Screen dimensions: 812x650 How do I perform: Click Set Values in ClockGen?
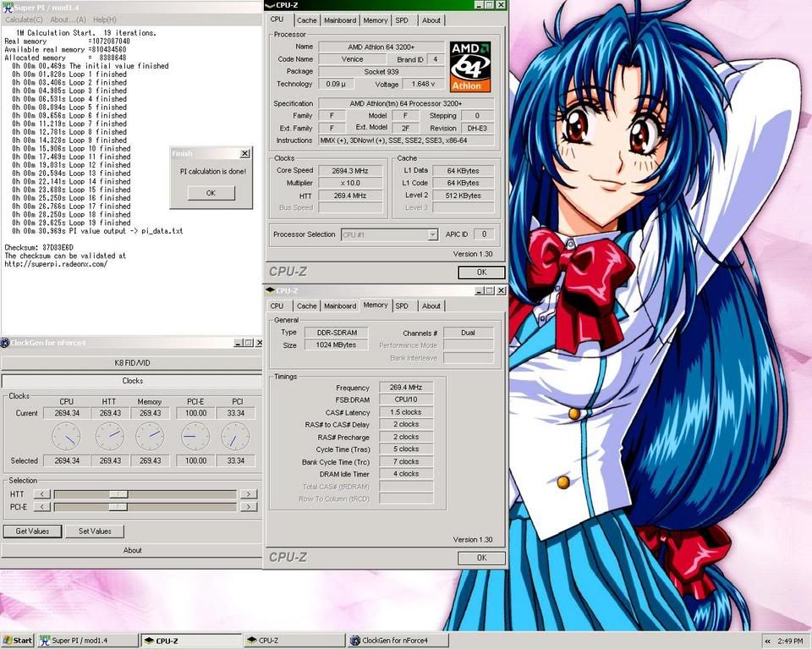[x=94, y=531]
